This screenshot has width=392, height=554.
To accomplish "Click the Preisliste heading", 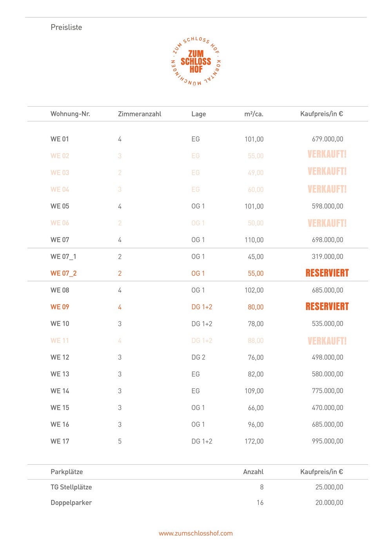I will tap(66, 27).
